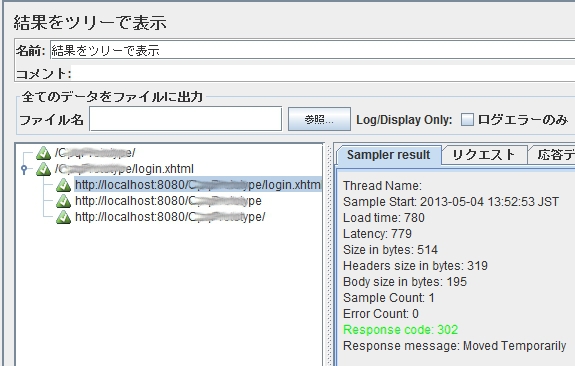Click the 'Sample Start: 2013-05-04' line

(451, 202)
